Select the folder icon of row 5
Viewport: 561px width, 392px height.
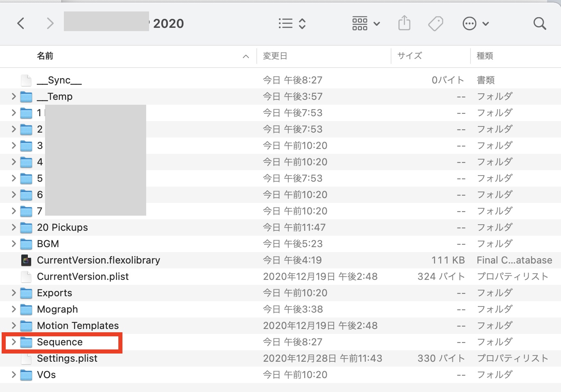point(26,178)
